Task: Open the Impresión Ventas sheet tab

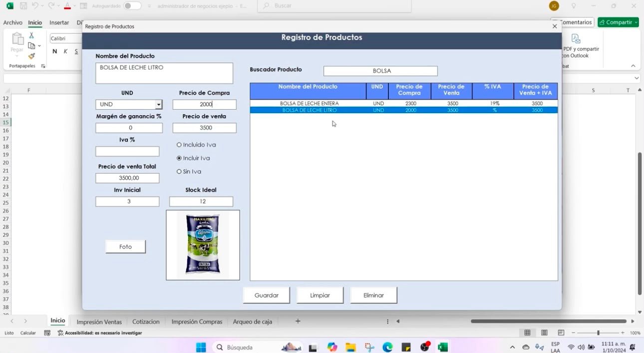Action: pyautogui.click(x=99, y=322)
